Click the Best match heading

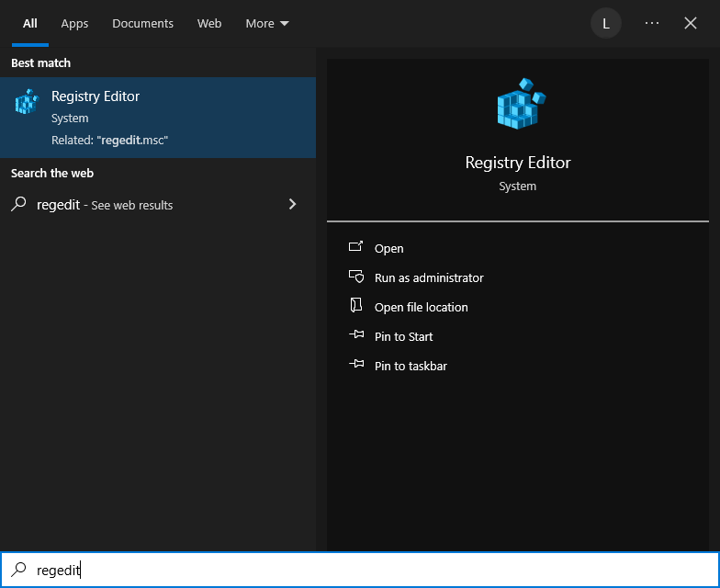40,62
